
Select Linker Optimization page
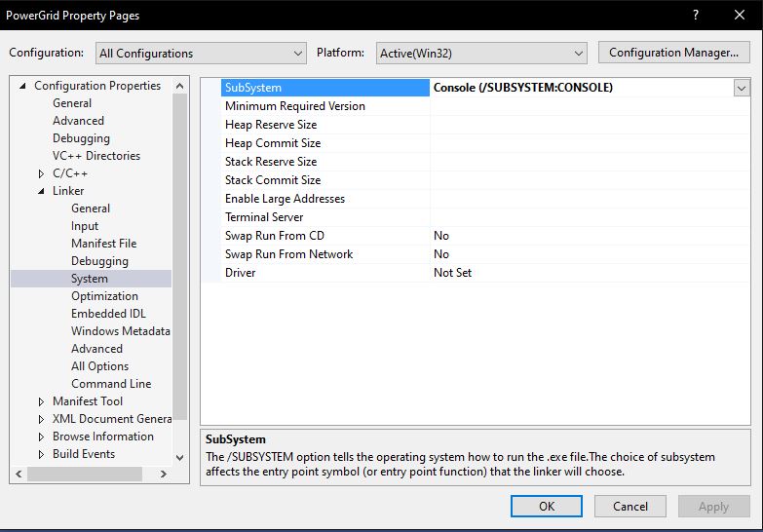coord(104,296)
